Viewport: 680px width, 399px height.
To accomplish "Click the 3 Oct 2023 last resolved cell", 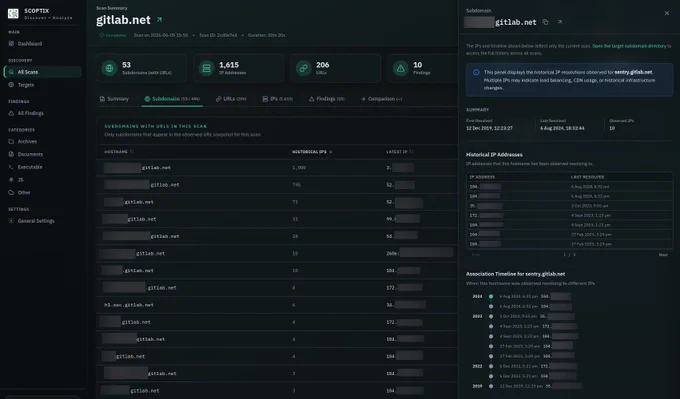I will click(589, 206).
